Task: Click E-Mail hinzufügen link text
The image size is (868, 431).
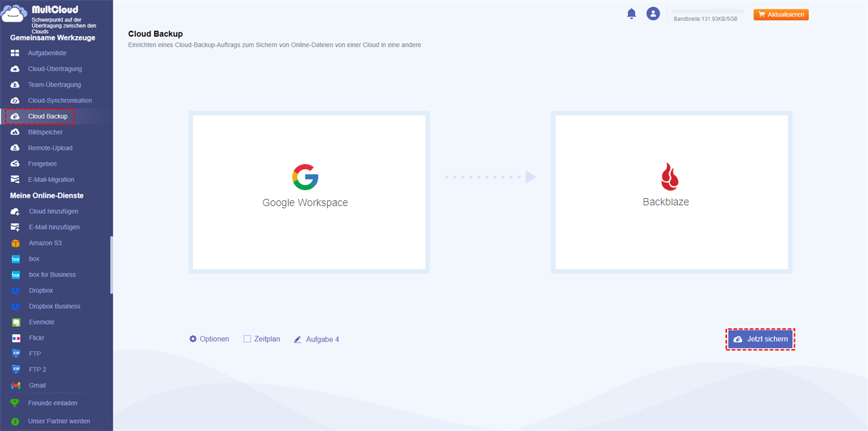Action: point(54,227)
